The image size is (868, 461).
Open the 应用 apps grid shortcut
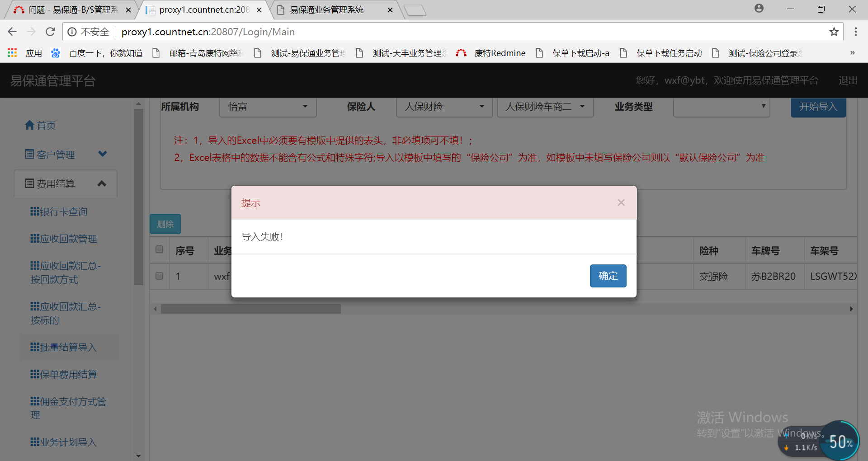(x=25, y=53)
